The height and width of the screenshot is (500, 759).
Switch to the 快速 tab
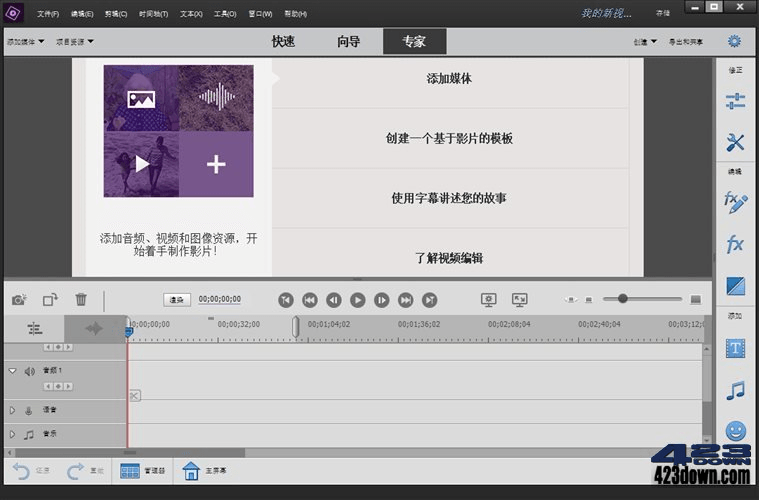click(283, 41)
